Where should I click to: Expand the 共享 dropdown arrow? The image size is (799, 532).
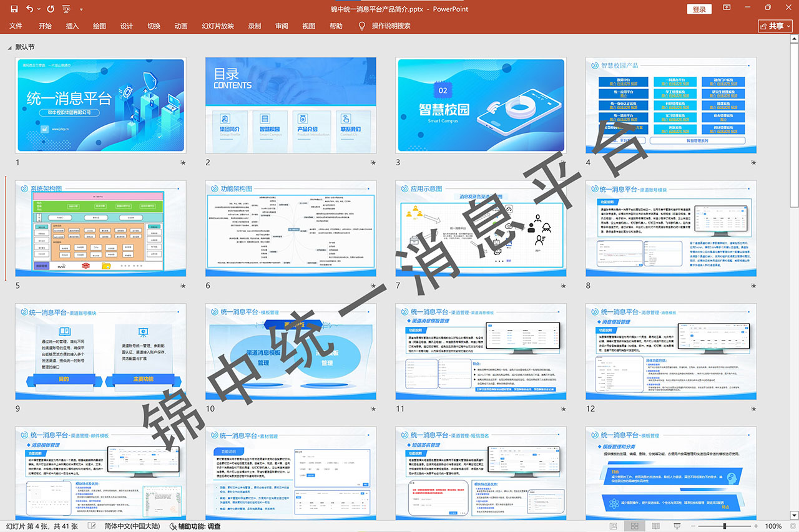point(789,26)
